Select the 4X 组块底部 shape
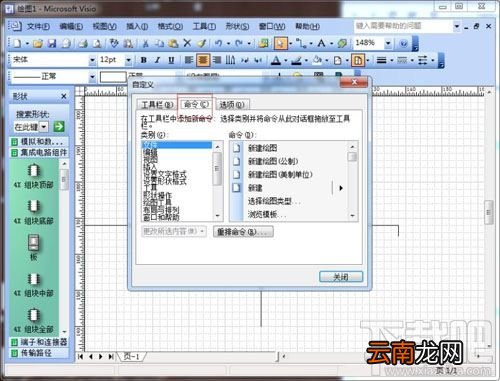This screenshot has width=500, height=381. click(33, 212)
